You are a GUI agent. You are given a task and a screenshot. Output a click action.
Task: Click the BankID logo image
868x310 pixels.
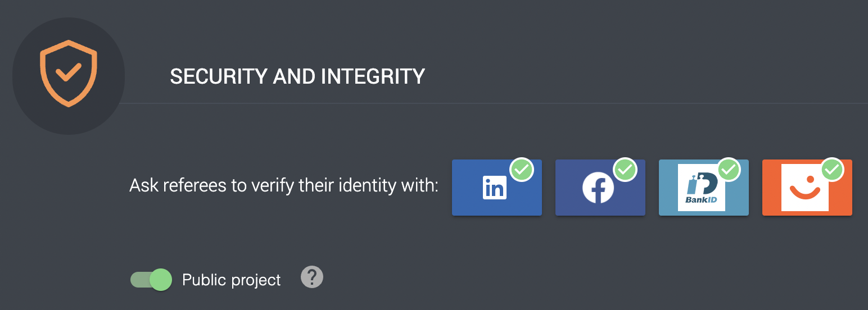click(x=701, y=188)
